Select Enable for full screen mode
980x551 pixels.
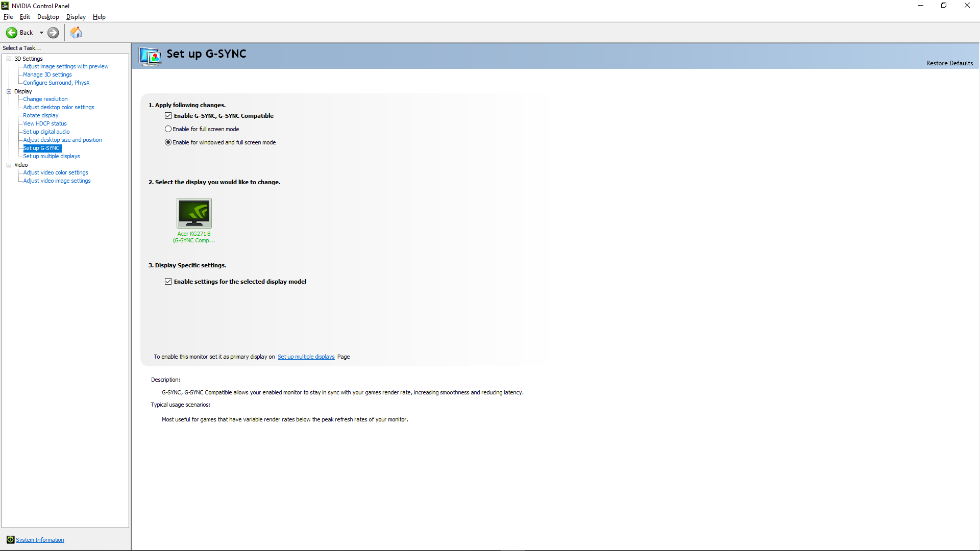168,129
